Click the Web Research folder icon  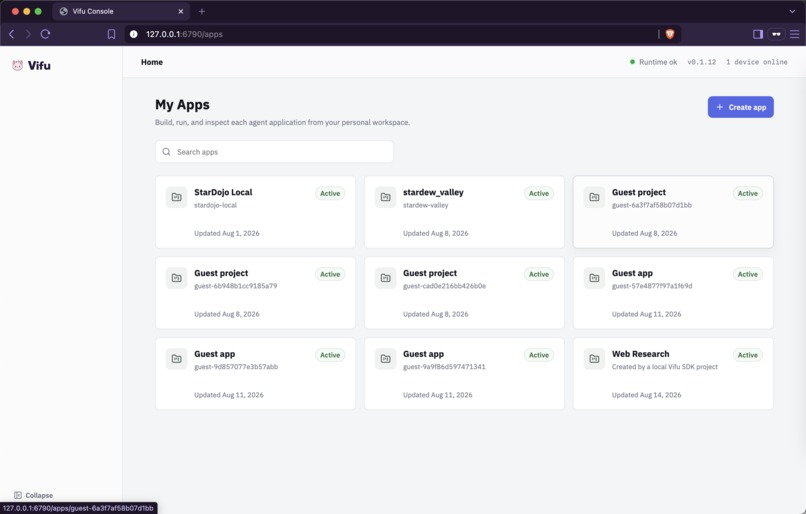tap(594, 358)
